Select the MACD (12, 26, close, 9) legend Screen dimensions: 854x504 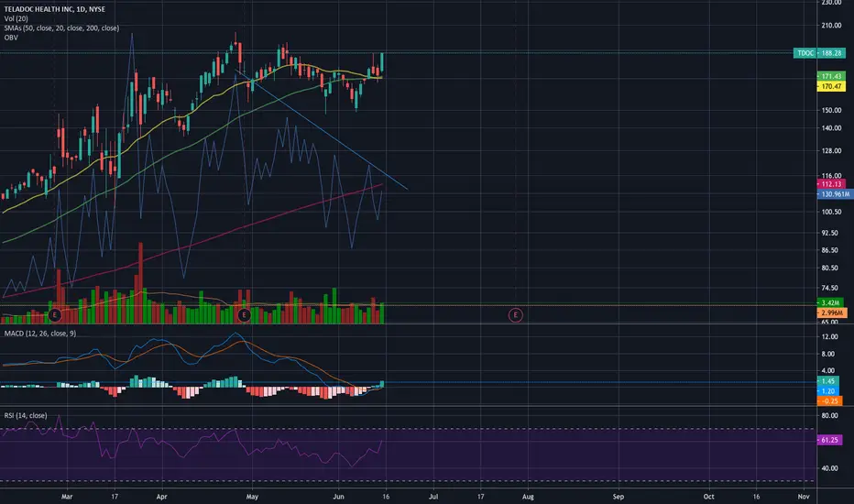click(40, 333)
